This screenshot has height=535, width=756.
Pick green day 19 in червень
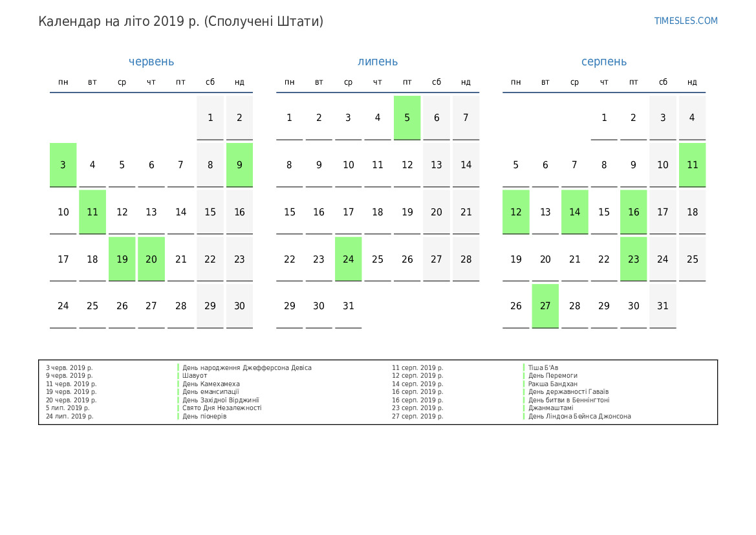tap(122, 259)
